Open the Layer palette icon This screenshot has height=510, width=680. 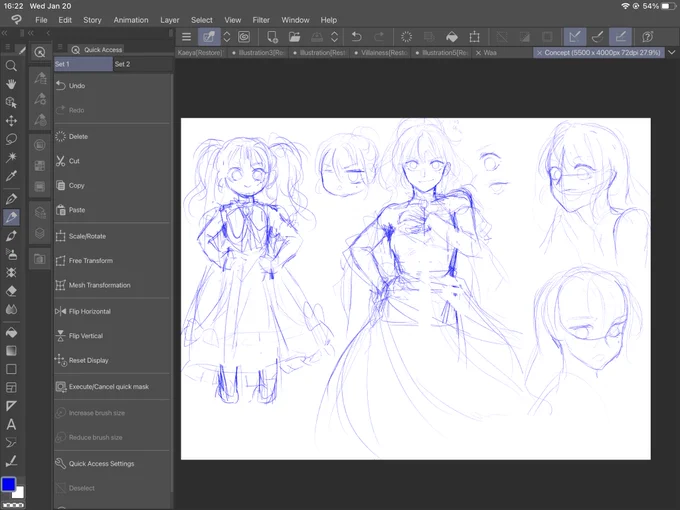pos(39,233)
